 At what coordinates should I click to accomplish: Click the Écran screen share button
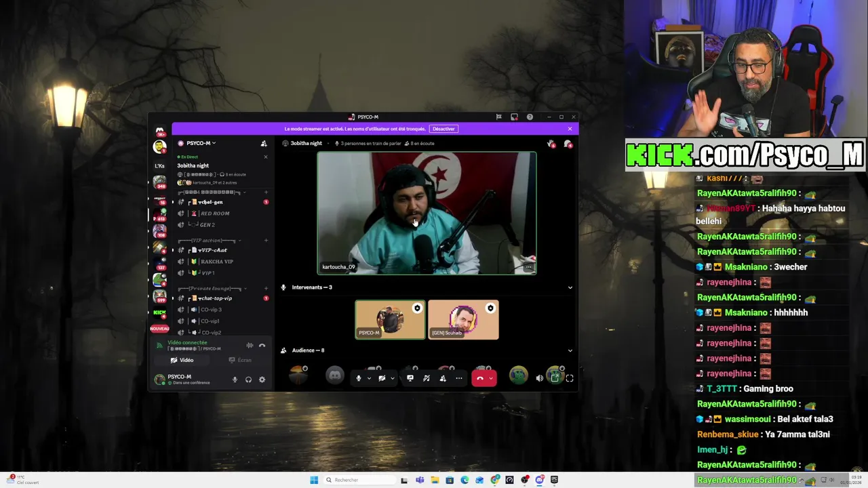pos(240,361)
